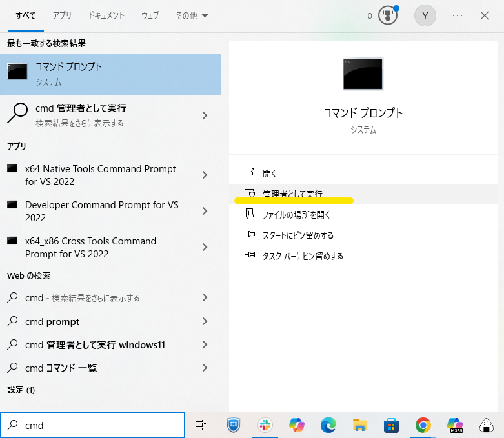Open Slack from the taskbar
The width and height of the screenshot is (504, 438).
265,425
